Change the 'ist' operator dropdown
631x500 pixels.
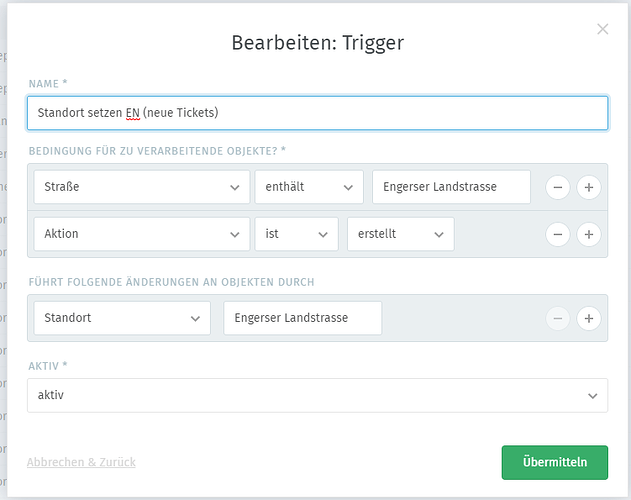(x=297, y=234)
